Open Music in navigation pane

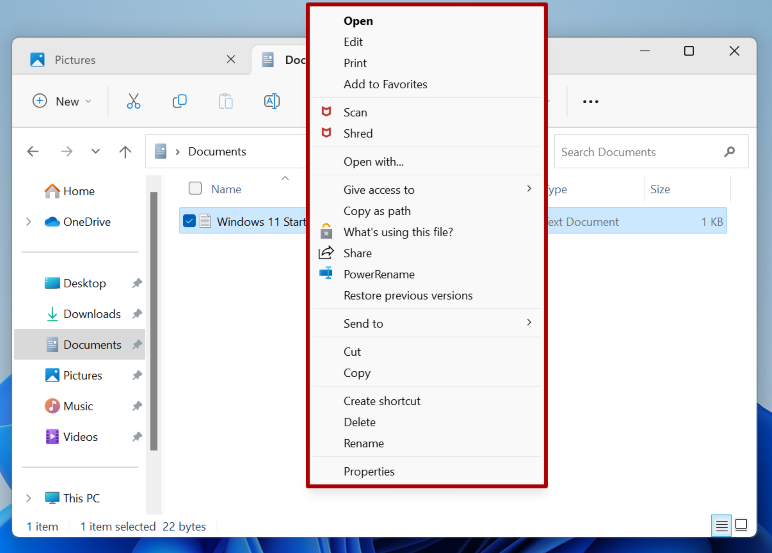pos(78,406)
